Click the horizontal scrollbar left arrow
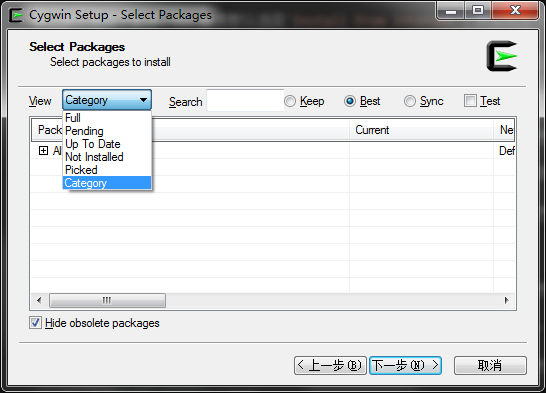The image size is (546, 393). coord(39,300)
